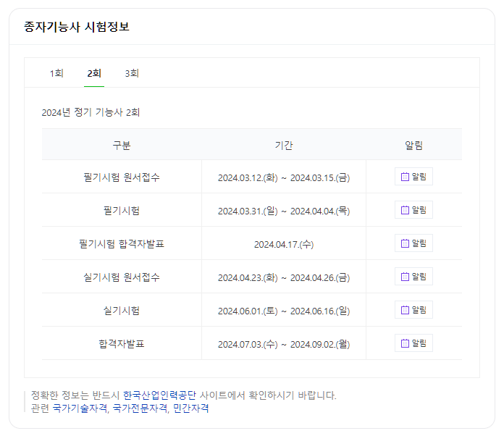Click calendar alarm icon in 필기시험 row
This screenshot has height=436, width=504.
click(x=406, y=210)
